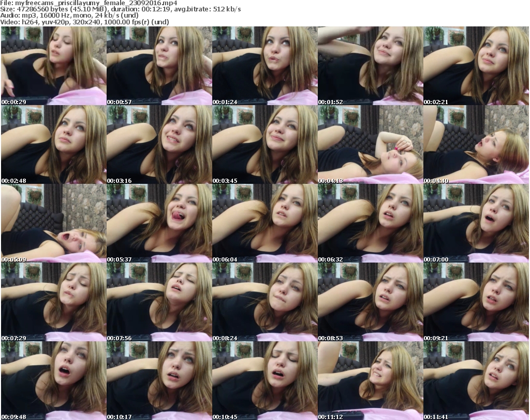530x420 pixels.
Task: Click the thumbnail stamped 00:08:24
Action: (264, 302)
